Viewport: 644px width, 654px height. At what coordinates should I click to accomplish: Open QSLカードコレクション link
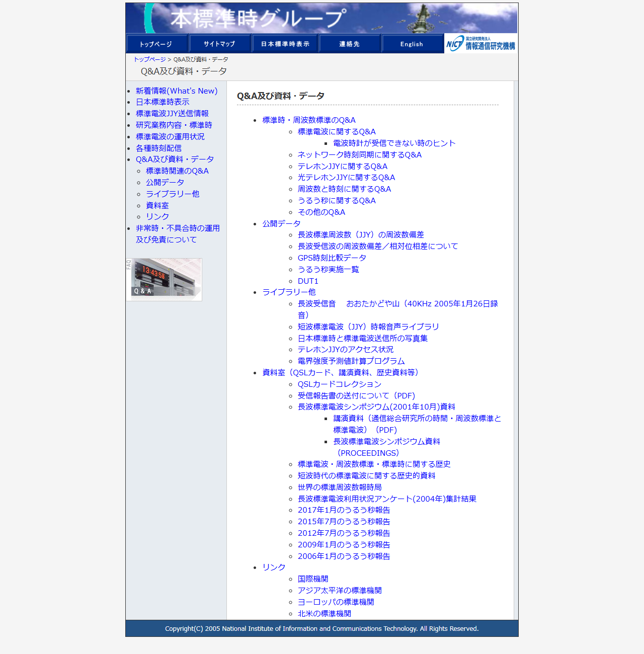click(340, 384)
